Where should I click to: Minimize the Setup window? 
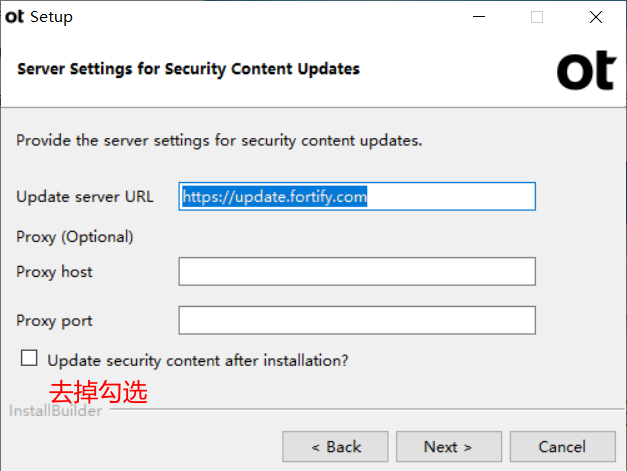pyautogui.click(x=479, y=17)
